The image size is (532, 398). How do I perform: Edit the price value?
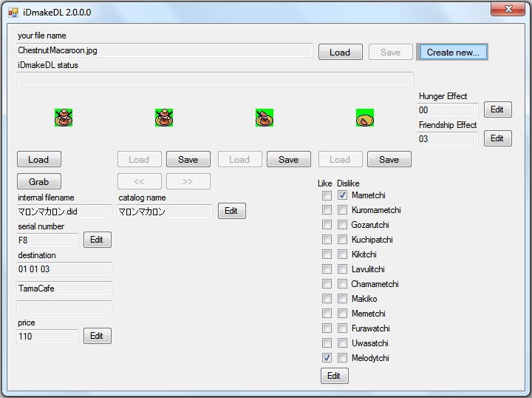click(x=98, y=336)
